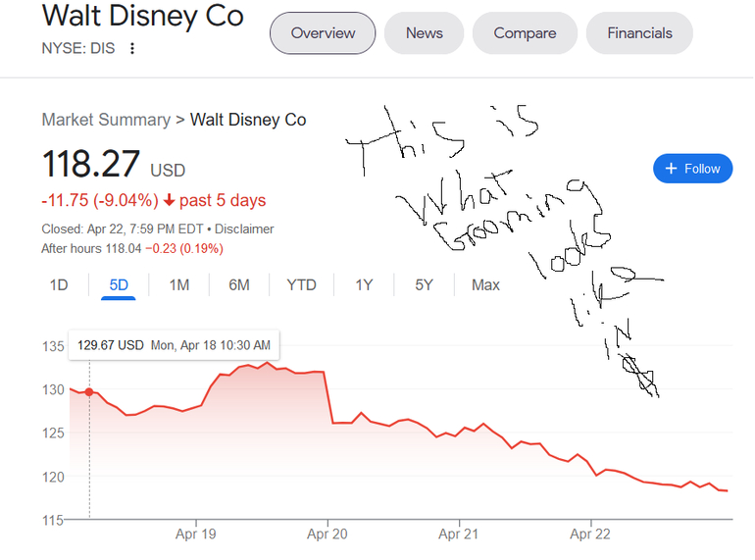The height and width of the screenshot is (560, 755).
Task: Switch chart to YTD range
Action: point(301,285)
